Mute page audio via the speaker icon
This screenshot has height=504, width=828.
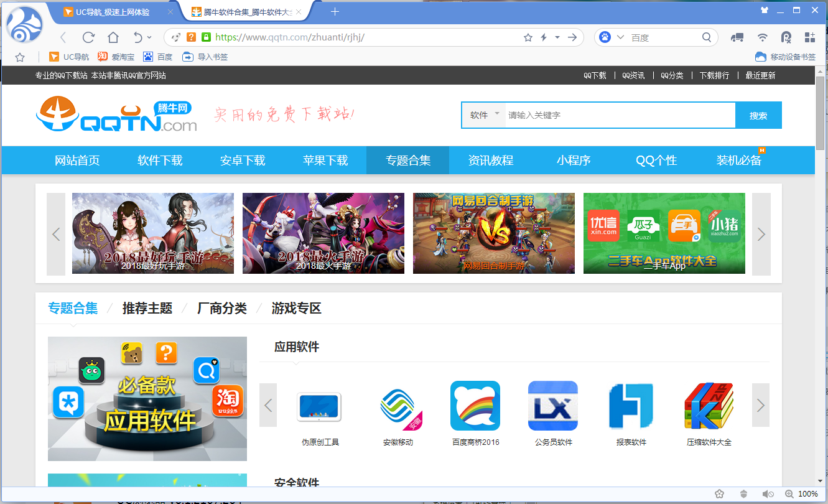click(x=768, y=493)
